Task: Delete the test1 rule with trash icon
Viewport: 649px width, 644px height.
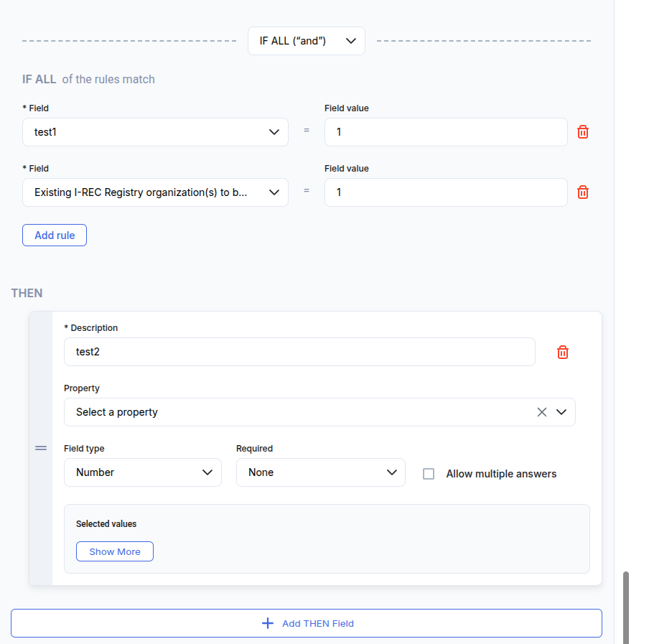Action: pos(583,132)
